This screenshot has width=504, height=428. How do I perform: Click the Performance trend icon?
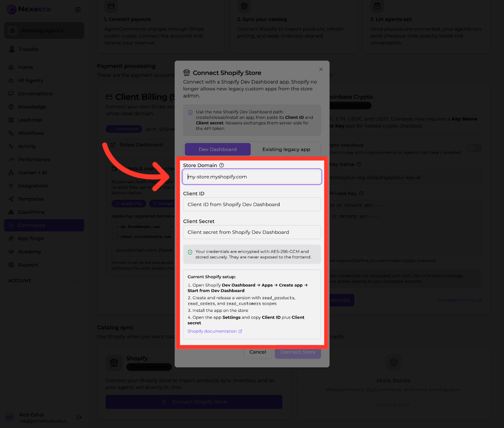11,159
